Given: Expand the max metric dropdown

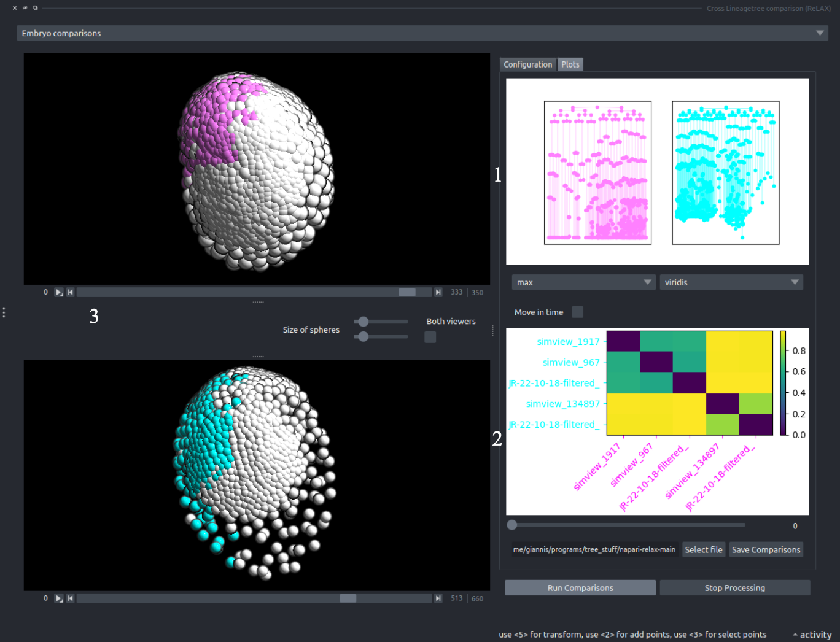Looking at the screenshot, I should tap(583, 282).
